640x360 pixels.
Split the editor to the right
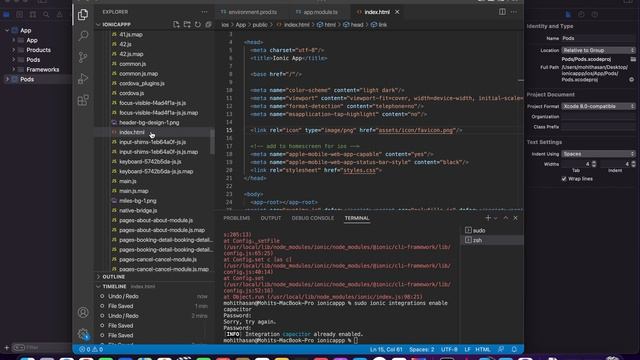[502, 12]
